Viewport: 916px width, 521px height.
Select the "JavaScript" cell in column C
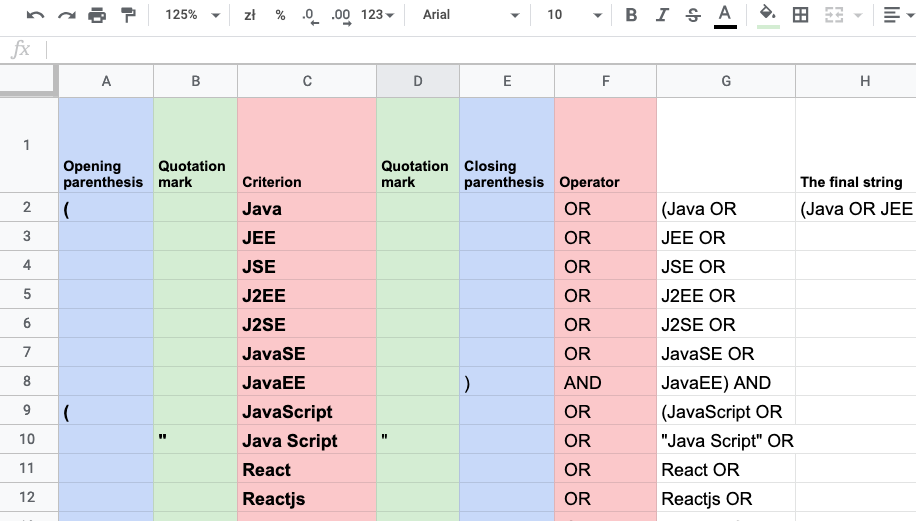pos(307,410)
